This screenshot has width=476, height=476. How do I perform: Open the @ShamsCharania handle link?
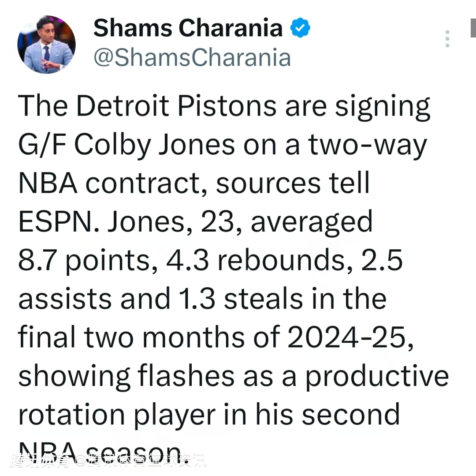(x=192, y=58)
